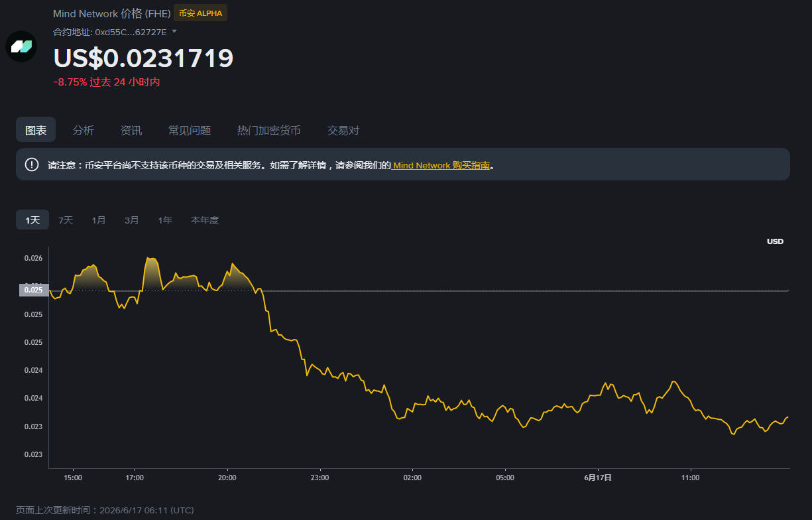This screenshot has height=520, width=812.
Task: Select the 1月 time range
Action: pos(99,220)
